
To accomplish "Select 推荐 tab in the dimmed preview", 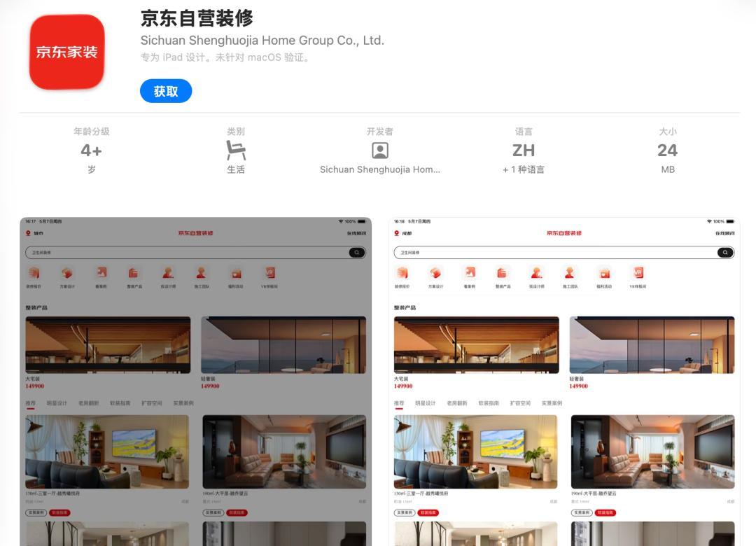I will coord(30,403).
